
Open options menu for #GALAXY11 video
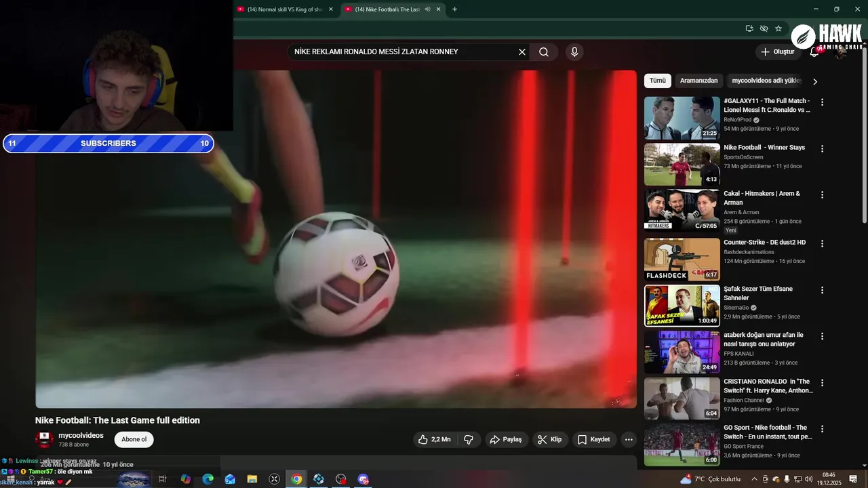[x=823, y=102]
